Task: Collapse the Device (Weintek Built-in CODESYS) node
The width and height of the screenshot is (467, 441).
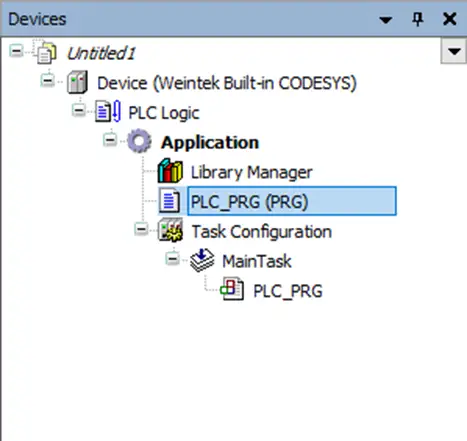Action: pos(47,80)
